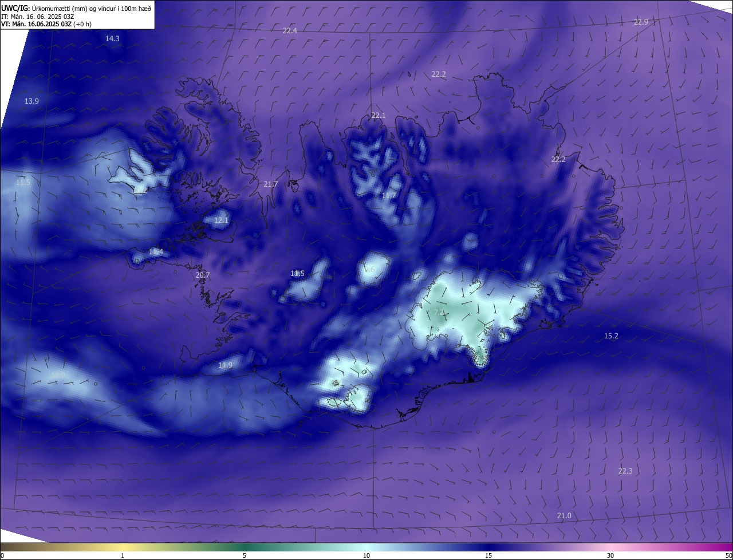The height and width of the screenshot is (560, 733).
Task: Click the map value label 13.9
Action: click(x=31, y=101)
